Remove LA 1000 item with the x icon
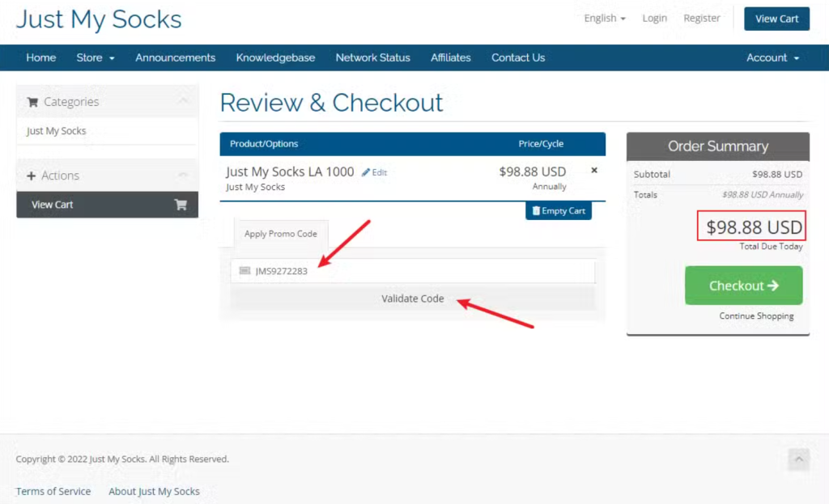The image size is (829, 504). [594, 170]
